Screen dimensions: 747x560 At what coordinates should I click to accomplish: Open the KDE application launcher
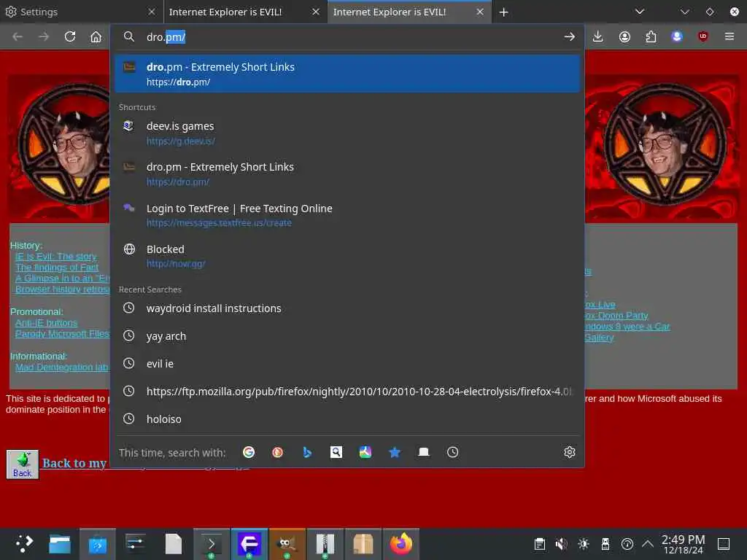[23, 544]
